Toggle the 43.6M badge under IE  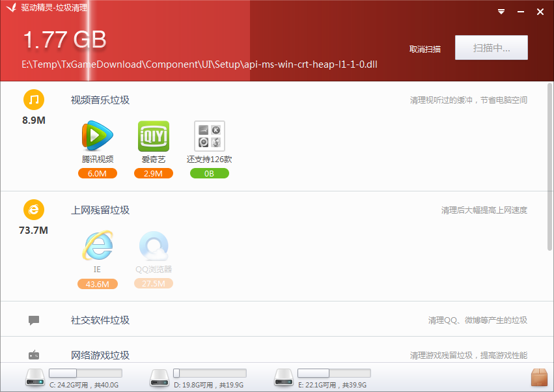click(98, 284)
